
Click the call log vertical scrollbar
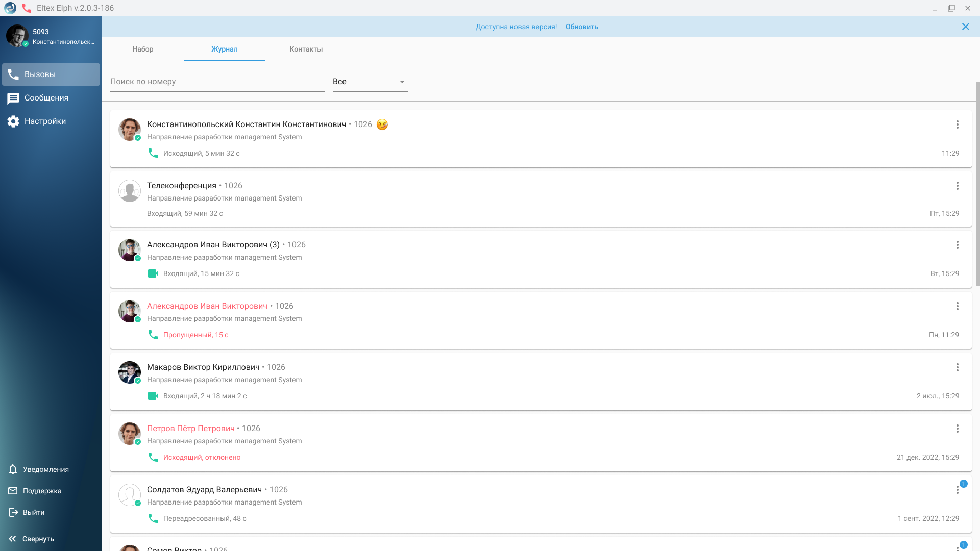[x=977, y=184]
